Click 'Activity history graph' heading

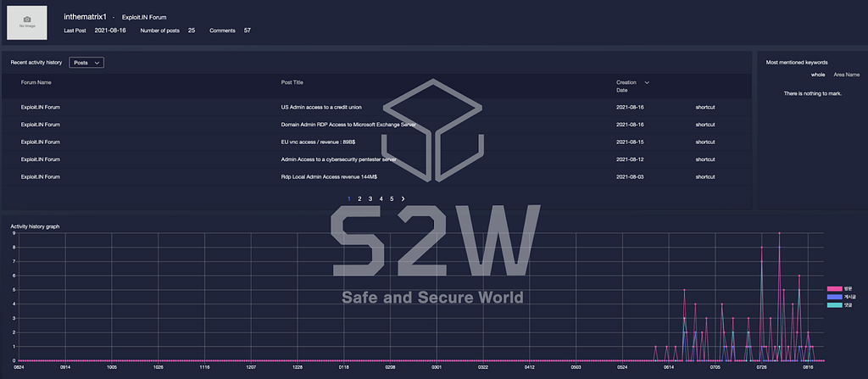(35, 226)
